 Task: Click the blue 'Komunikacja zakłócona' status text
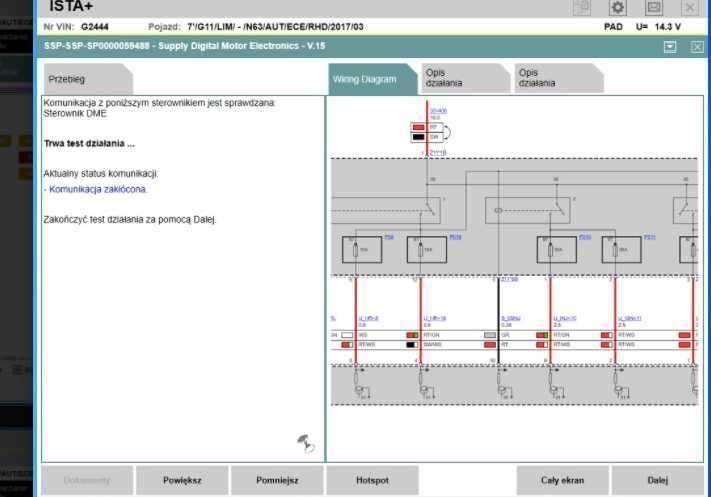tap(97, 189)
